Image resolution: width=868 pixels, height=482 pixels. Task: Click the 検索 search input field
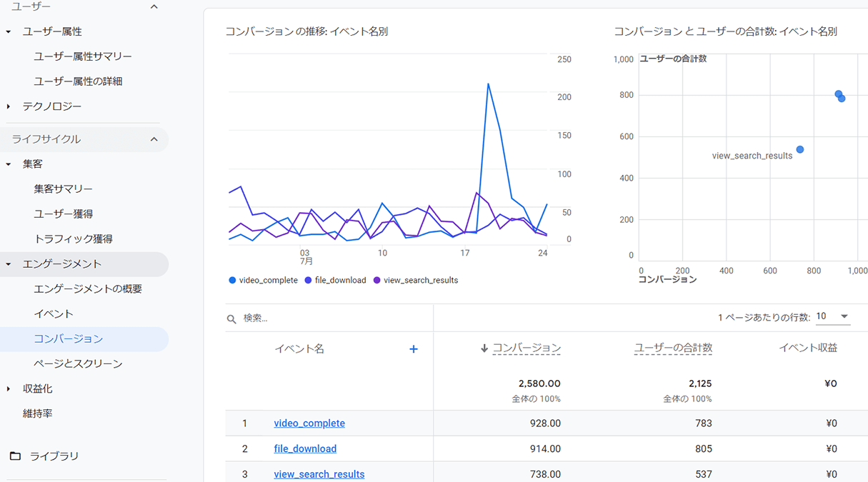pos(329,318)
